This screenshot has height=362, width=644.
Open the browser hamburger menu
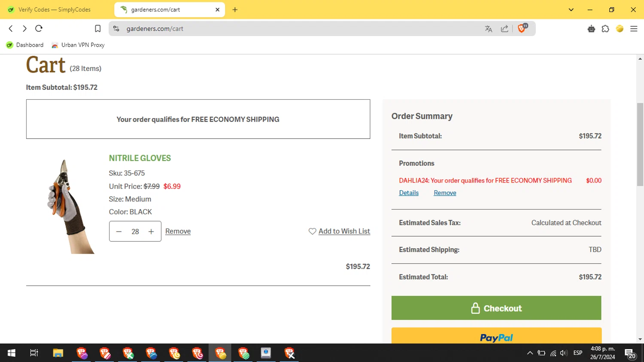[634, 29]
